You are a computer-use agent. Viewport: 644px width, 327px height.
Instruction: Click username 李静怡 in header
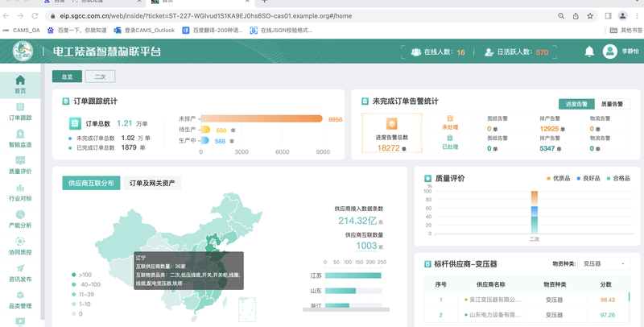(630, 52)
